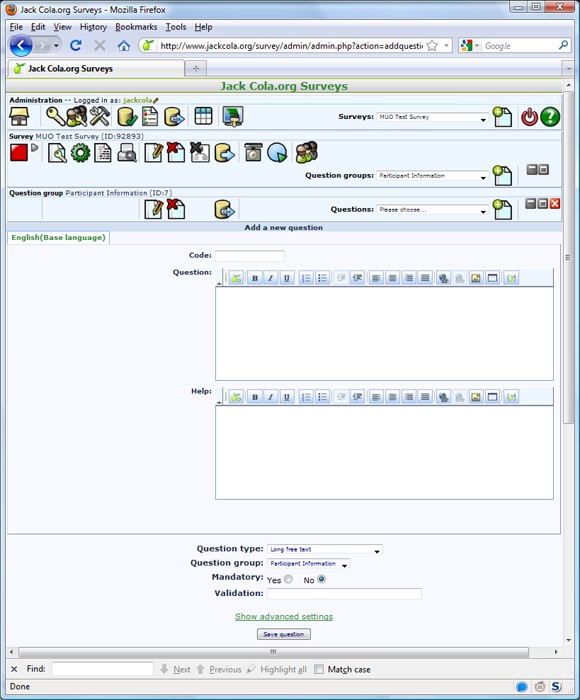
Task: Go to browser Home page button
Action: pos(124,46)
